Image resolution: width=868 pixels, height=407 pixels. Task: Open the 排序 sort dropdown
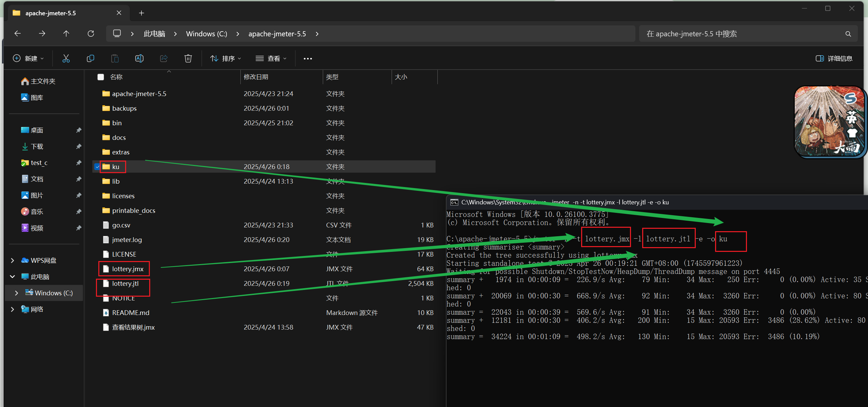[x=225, y=58]
